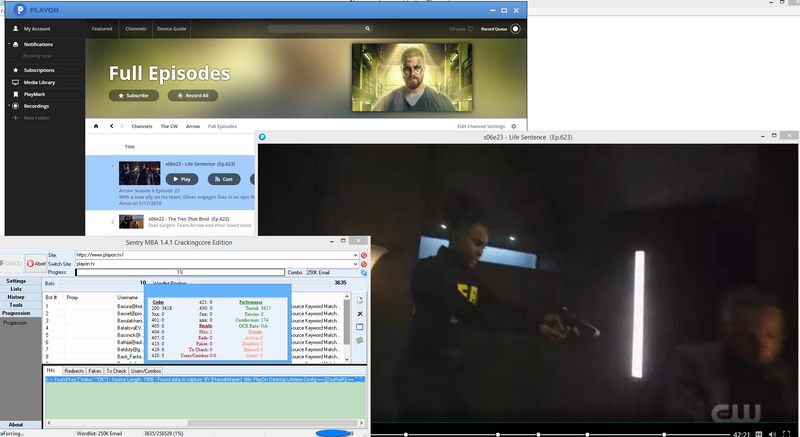Viewport: 800px width, 437px height.
Task: Open Edit Channel Settings gear icon
Action: 514,126
